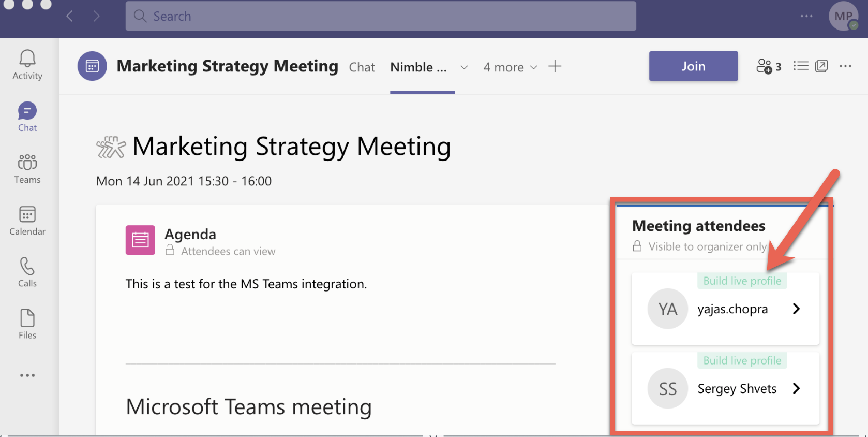Viewport: 868px width, 437px height.
Task: Expand Sergey Shvets attendee details chevron
Action: tap(796, 388)
